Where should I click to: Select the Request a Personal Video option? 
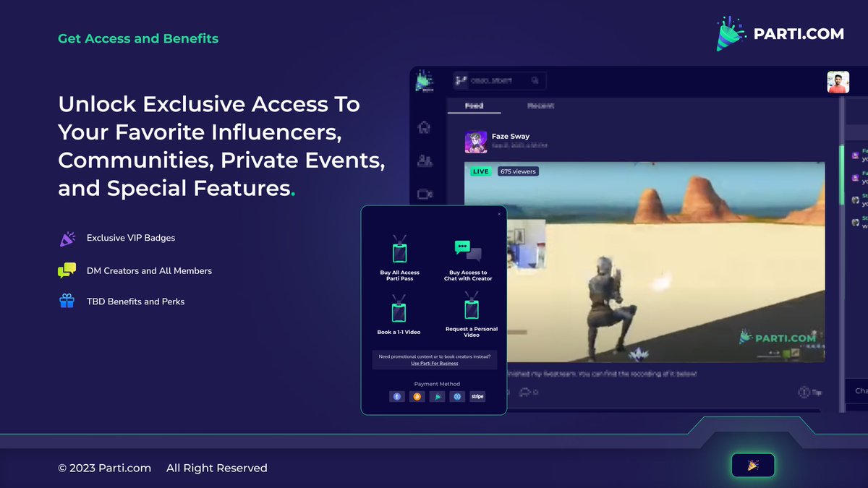[x=472, y=315]
